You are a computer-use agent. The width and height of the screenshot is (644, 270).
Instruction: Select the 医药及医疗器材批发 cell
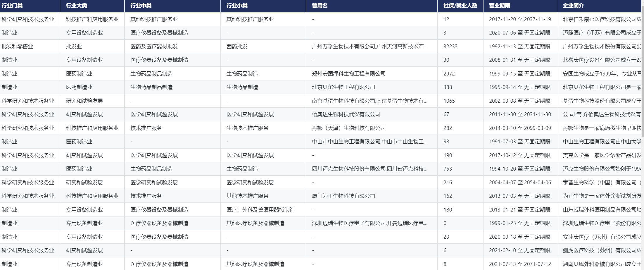click(154, 46)
